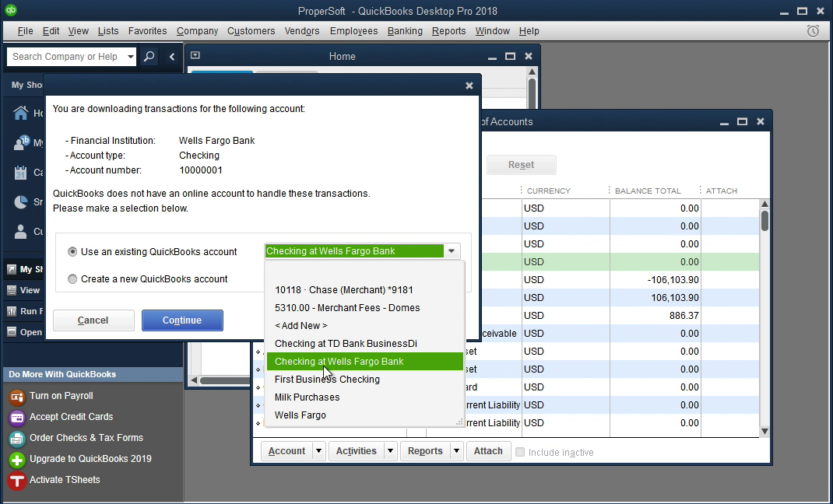Open the My Company people icon
The image size is (833, 504).
21,142
